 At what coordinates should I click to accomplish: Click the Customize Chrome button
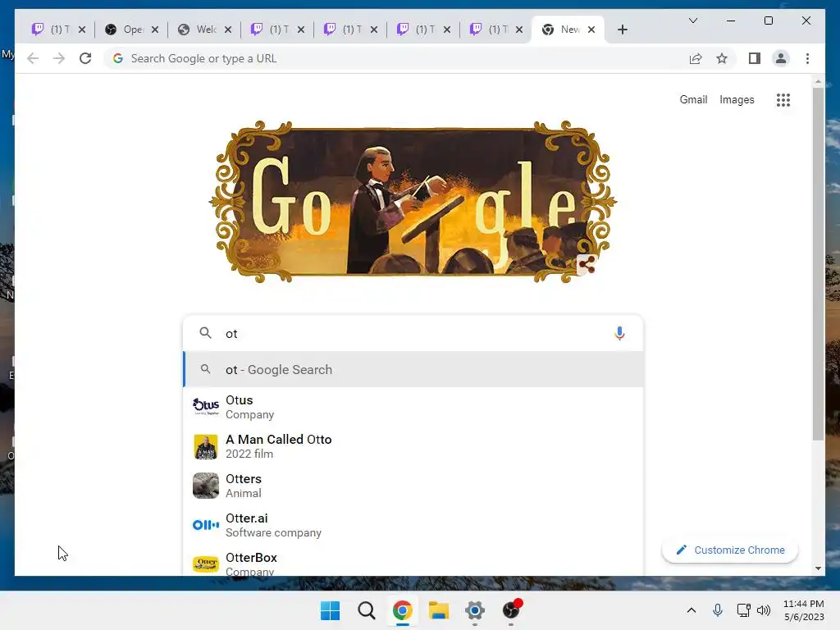[x=730, y=550]
